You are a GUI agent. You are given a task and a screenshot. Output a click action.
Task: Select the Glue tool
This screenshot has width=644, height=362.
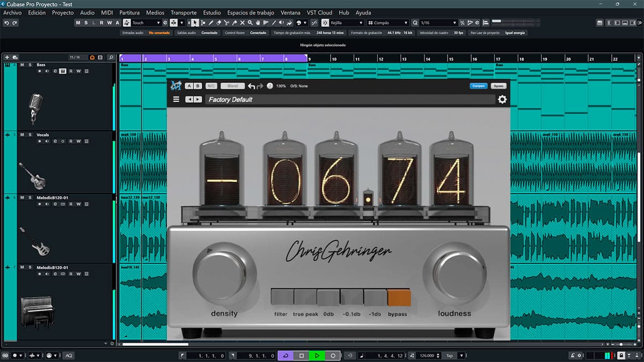pyautogui.click(x=235, y=23)
